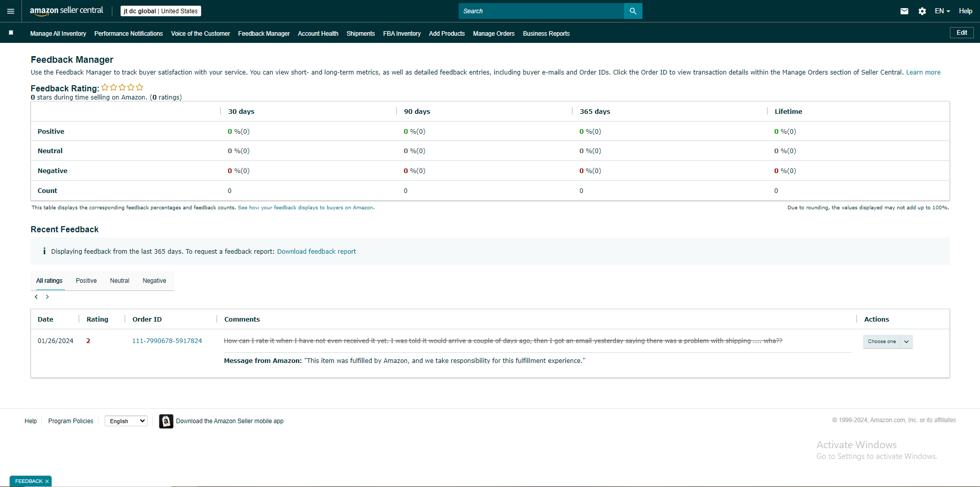Open the EN language dropdown
This screenshot has height=487, width=980.
point(942,11)
